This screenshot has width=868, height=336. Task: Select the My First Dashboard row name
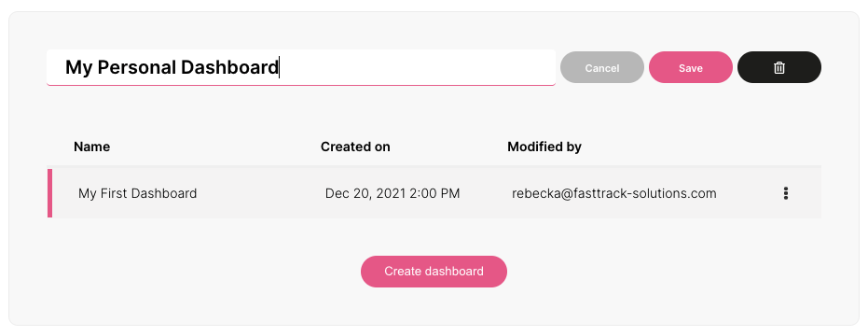137,193
